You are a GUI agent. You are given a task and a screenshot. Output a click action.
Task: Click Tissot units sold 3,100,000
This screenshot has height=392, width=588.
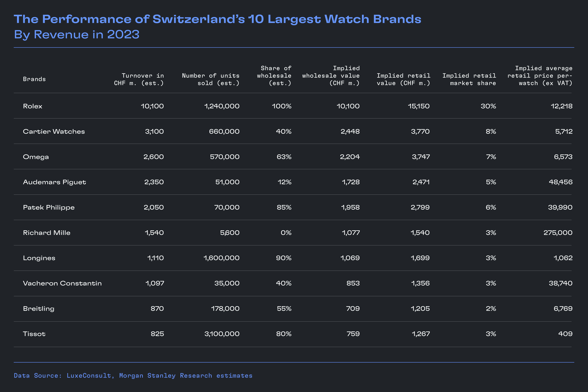click(x=222, y=334)
